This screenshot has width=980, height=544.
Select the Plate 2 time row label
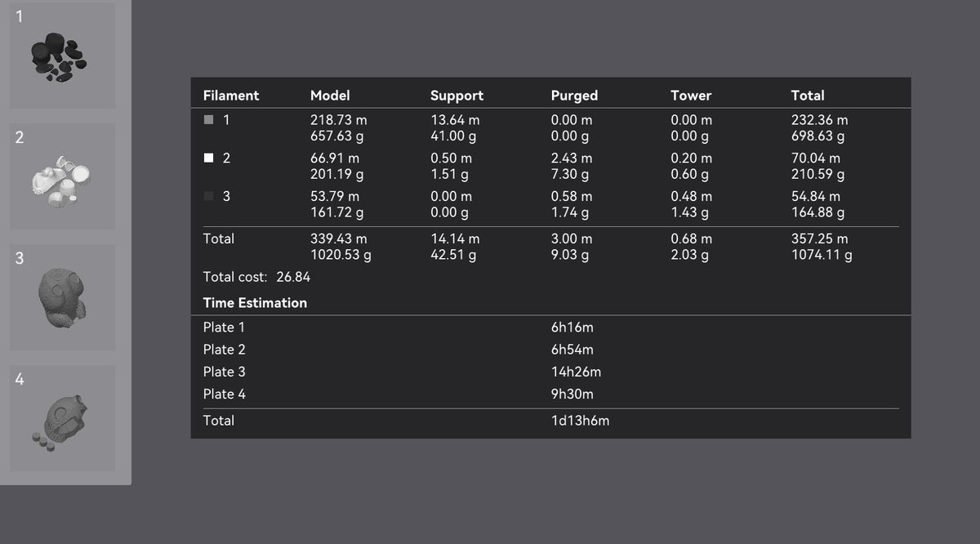[224, 350]
